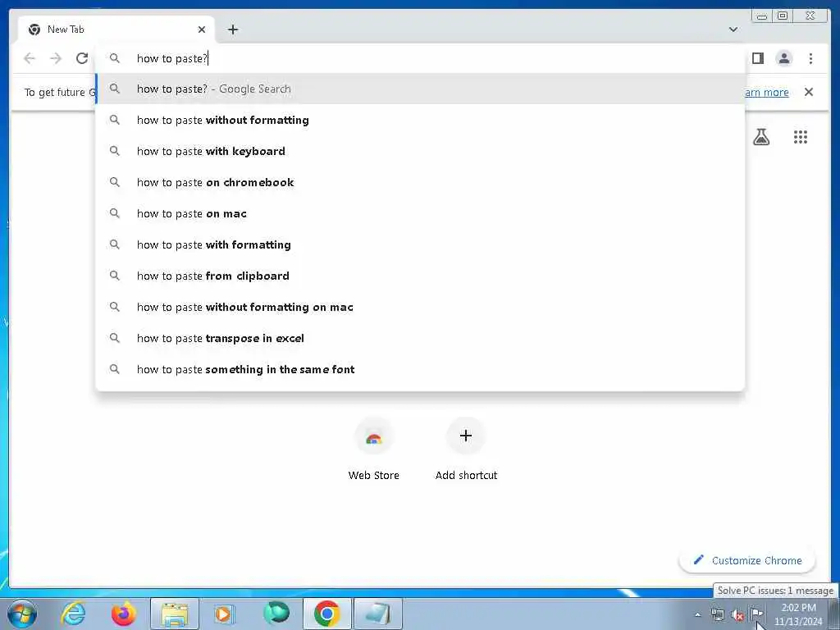The image size is (840, 630).
Task: Open the Action Center flag icon
Action: (757, 614)
